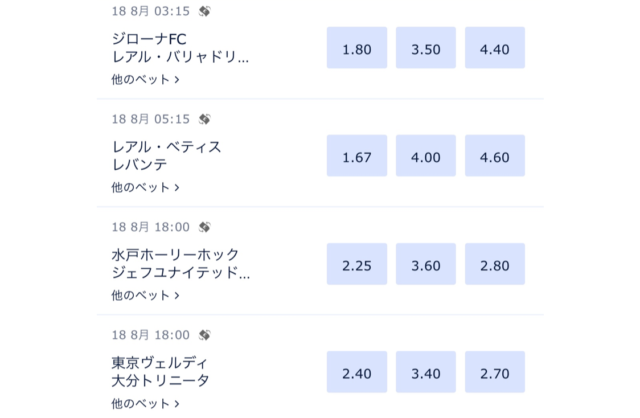The image size is (640, 418).
Task: Select the 2.70 odds for 大分トリニータ
Action: [x=495, y=371]
